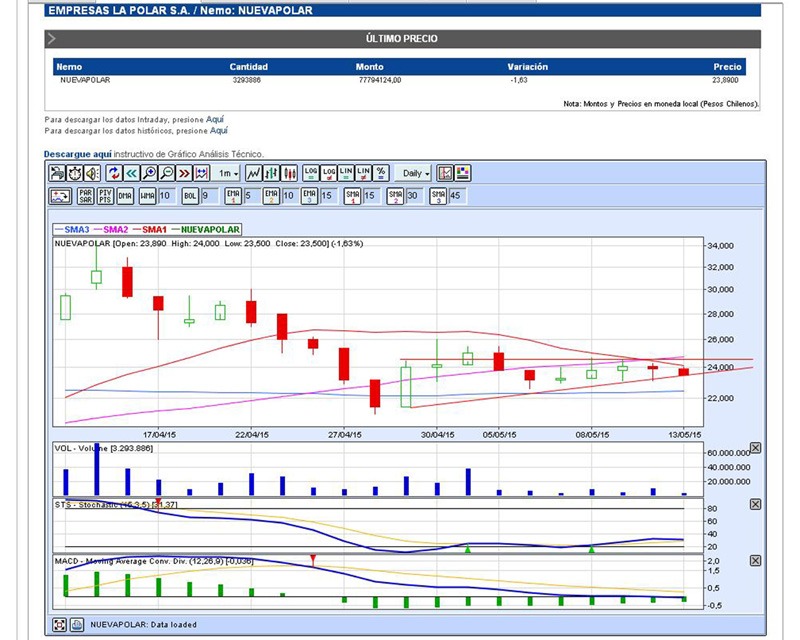Click the Monto column header
800x640 pixels.
click(369, 67)
